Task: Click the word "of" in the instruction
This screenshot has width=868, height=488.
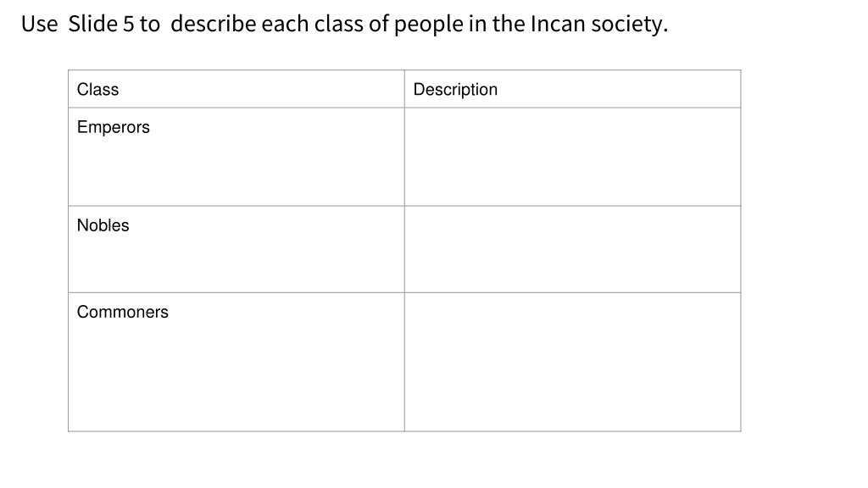Action: 379,24
